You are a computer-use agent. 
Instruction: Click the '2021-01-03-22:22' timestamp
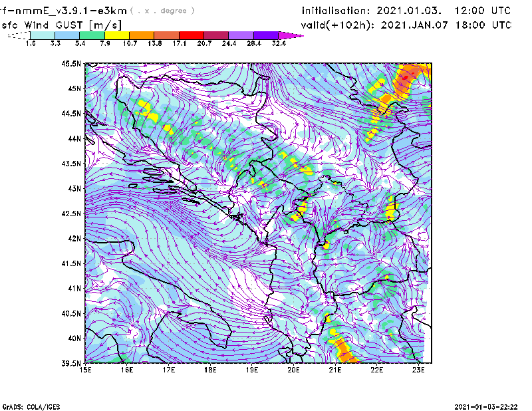(486, 407)
